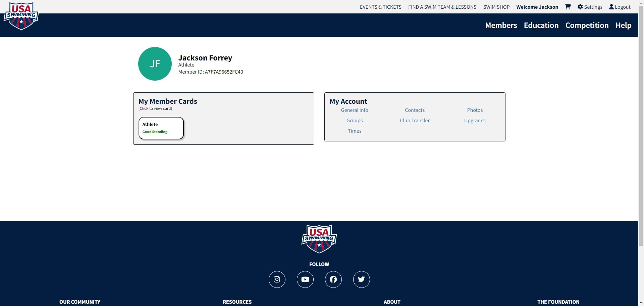Click the Welcome Jackson text
This screenshot has width=644, height=306.
[x=537, y=7]
